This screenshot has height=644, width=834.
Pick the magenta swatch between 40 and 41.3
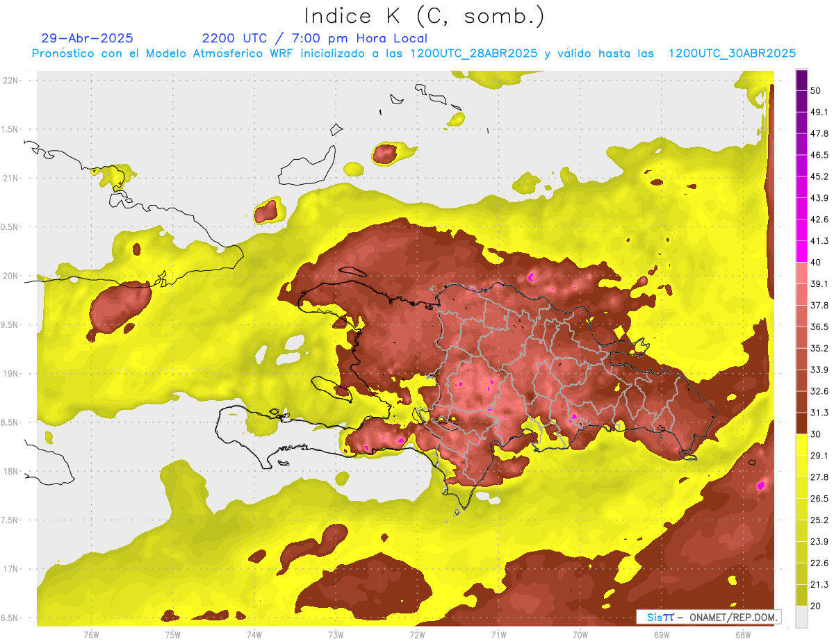tap(801, 251)
